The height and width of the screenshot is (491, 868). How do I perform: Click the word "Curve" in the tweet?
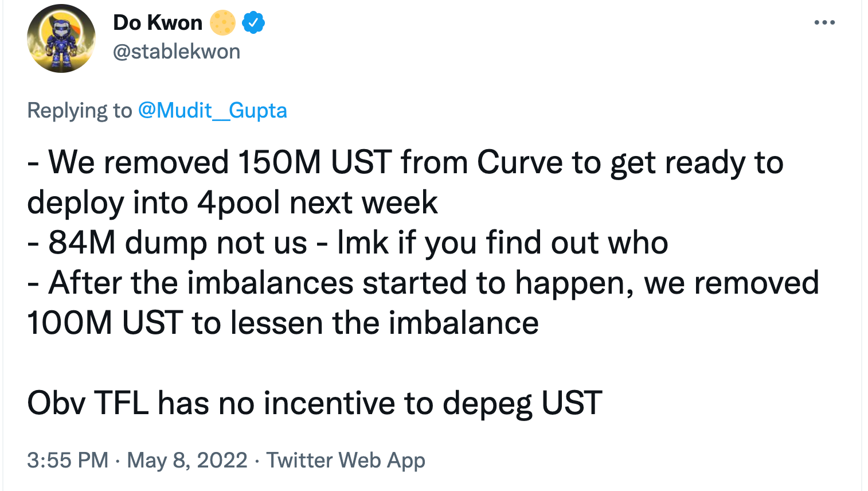click(x=520, y=162)
